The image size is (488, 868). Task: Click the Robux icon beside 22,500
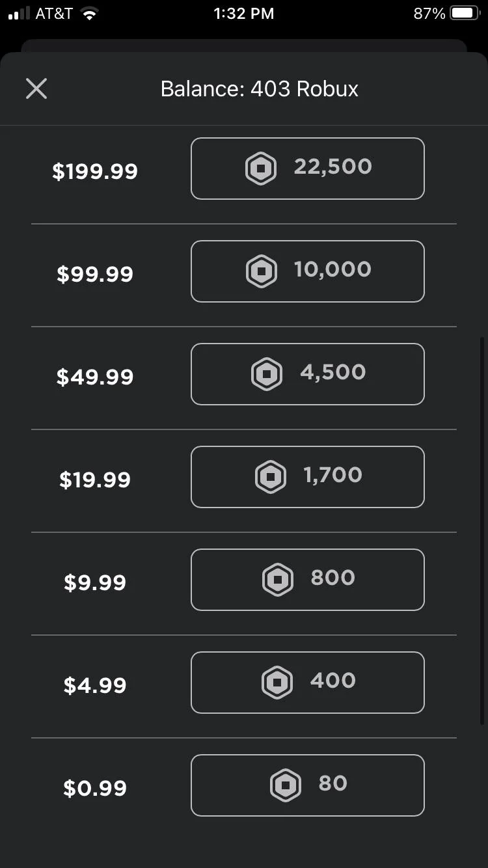pos(261,169)
